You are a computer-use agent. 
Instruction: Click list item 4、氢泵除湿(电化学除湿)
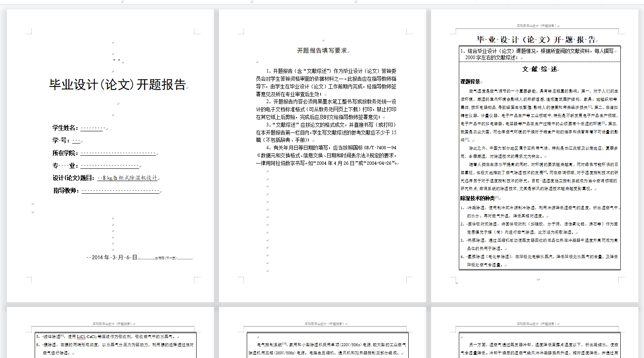click(539, 261)
